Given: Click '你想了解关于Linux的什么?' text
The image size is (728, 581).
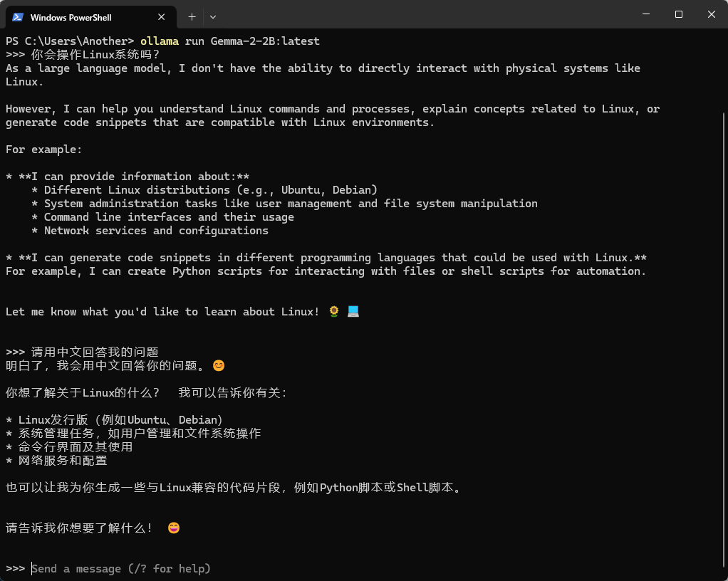Looking at the screenshot, I should [83, 393].
